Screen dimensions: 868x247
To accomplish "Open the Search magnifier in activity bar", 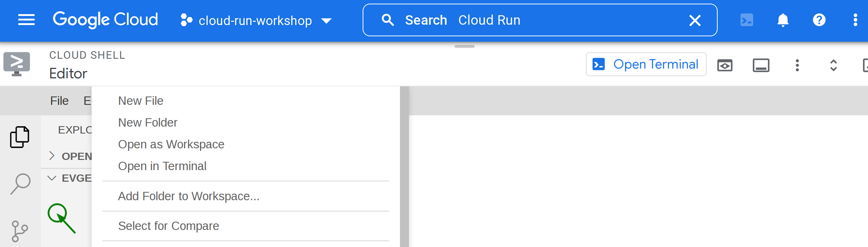I will pyautogui.click(x=20, y=184).
